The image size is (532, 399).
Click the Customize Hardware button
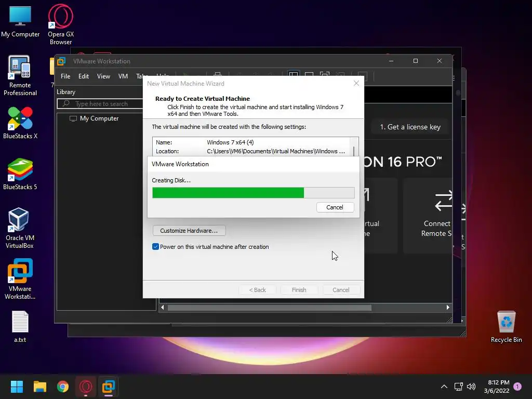click(189, 231)
